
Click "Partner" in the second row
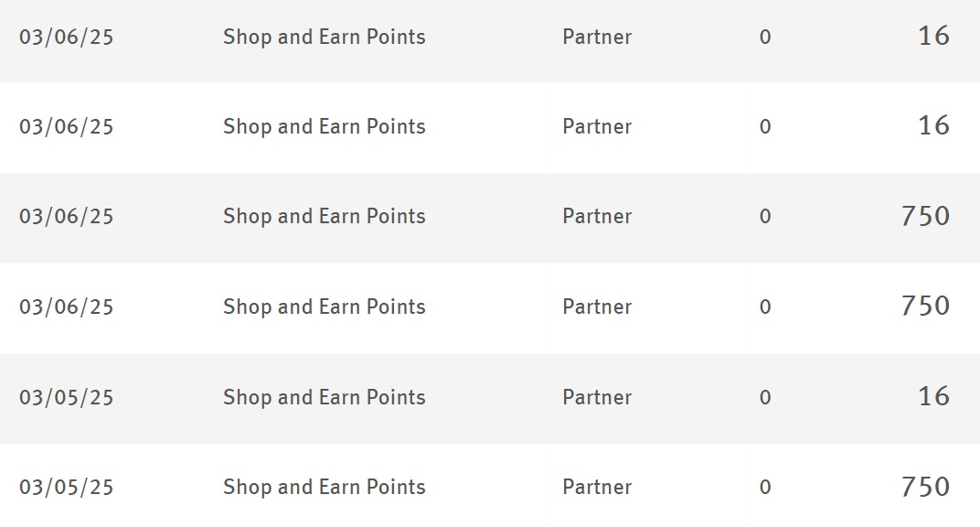pyautogui.click(x=597, y=126)
